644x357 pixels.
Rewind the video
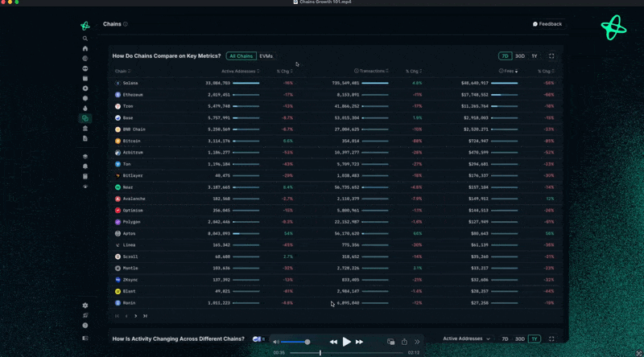click(x=333, y=342)
